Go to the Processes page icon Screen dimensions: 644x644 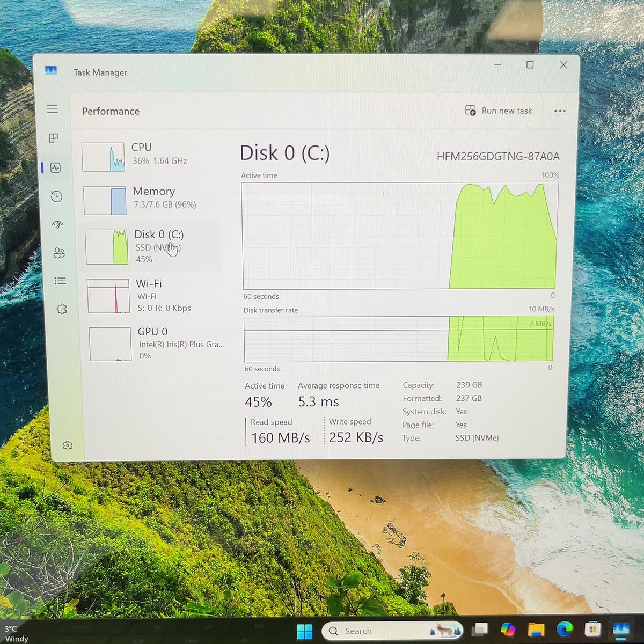pos(54,138)
